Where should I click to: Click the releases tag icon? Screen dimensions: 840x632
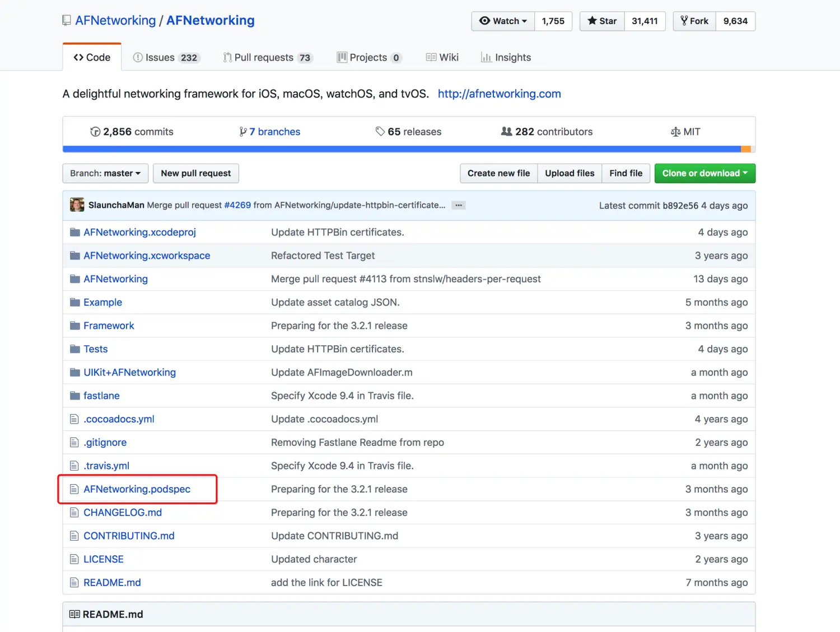(380, 132)
